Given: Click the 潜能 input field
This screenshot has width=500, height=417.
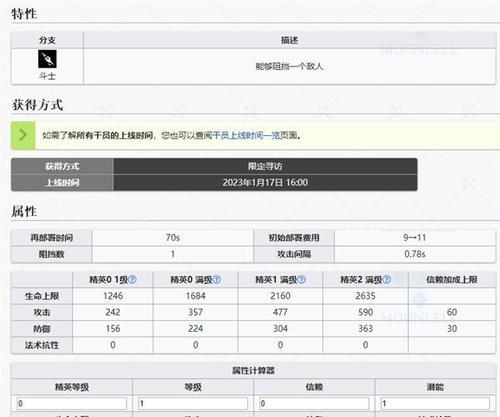Looking at the screenshot, I should (435, 403).
